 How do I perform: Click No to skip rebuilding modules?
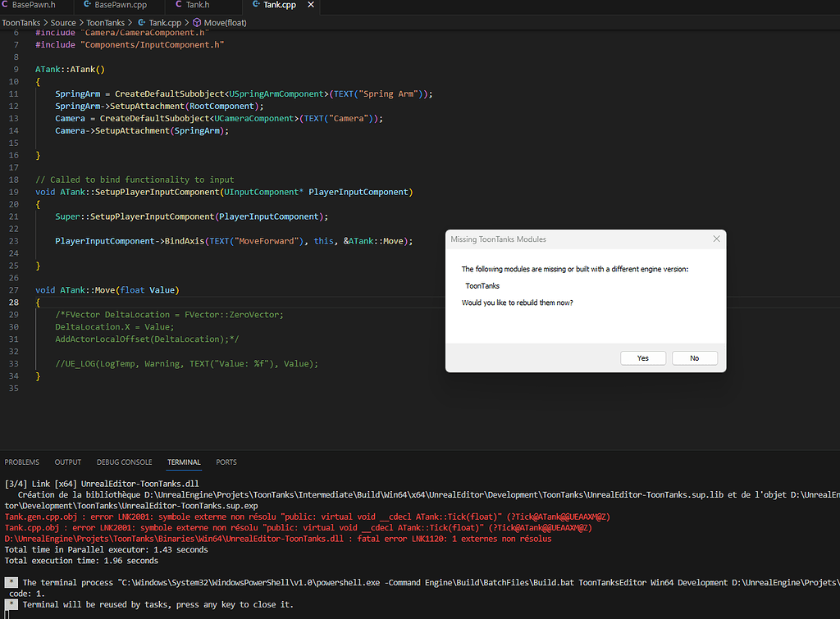694,357
